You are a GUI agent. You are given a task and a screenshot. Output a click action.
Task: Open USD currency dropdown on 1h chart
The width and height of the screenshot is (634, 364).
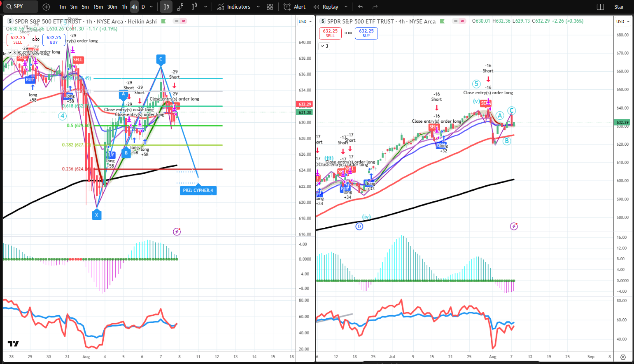[305, 21]
